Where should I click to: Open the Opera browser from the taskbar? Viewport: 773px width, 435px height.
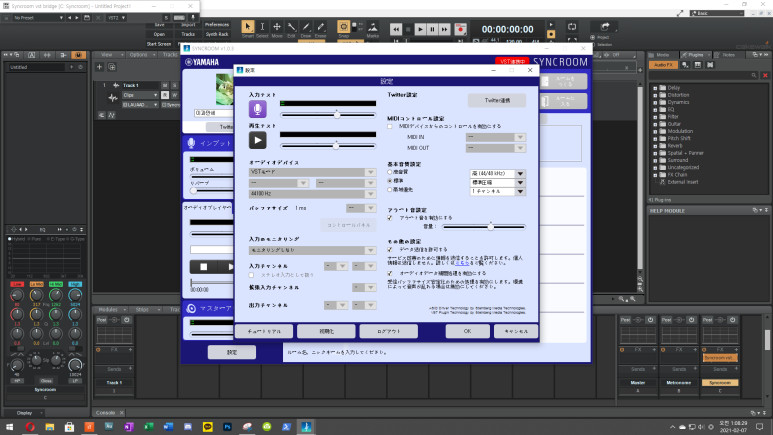(30, 427)
